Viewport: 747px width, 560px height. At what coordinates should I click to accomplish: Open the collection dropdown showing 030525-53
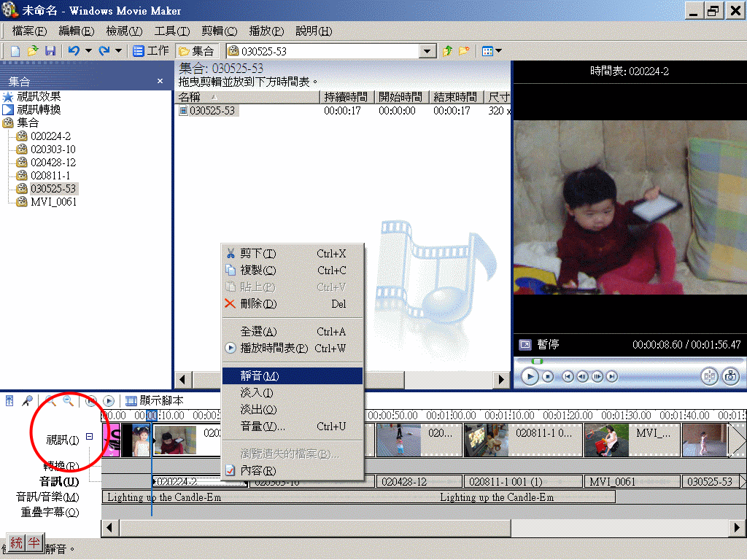[428, 51]
